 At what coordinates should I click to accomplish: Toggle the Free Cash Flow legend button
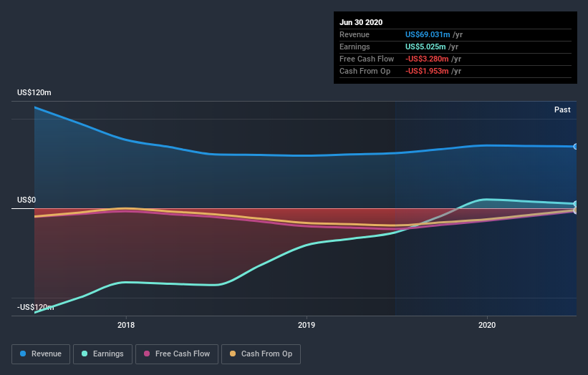[177, 354]
